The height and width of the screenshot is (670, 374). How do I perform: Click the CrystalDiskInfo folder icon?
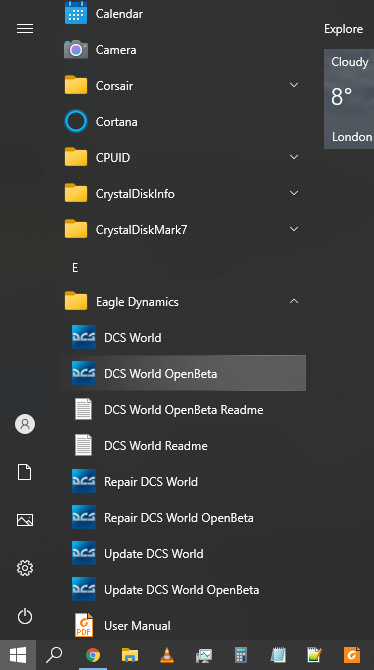[76, 193]
